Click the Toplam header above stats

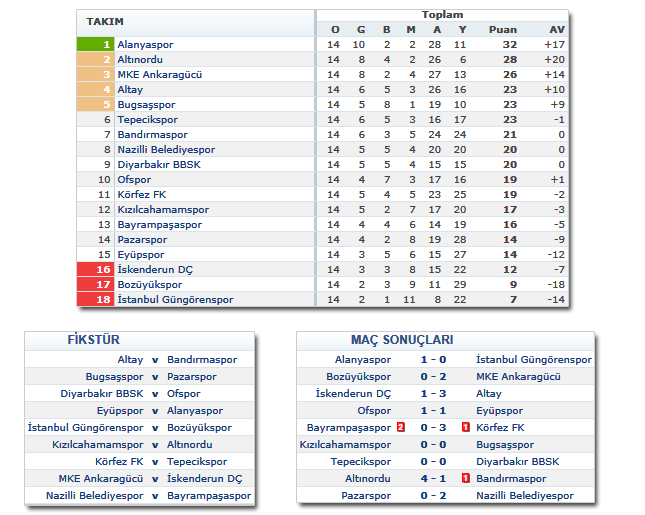tap(441, 15)
